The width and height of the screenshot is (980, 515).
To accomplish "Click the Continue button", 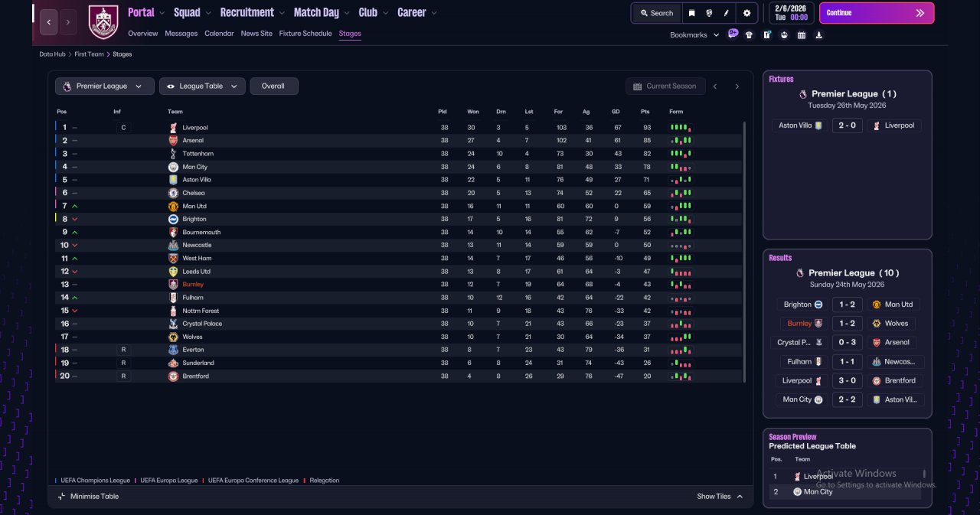I will [x=877, y=13].
